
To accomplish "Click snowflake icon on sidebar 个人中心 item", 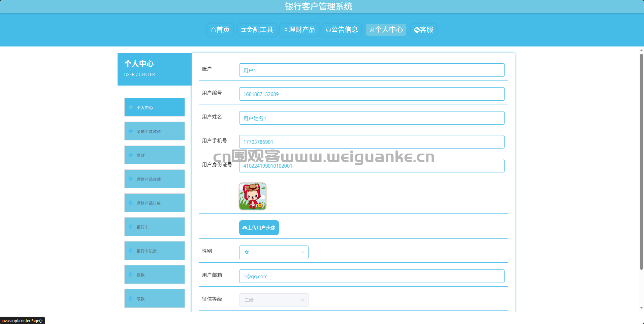I will 131,107.
